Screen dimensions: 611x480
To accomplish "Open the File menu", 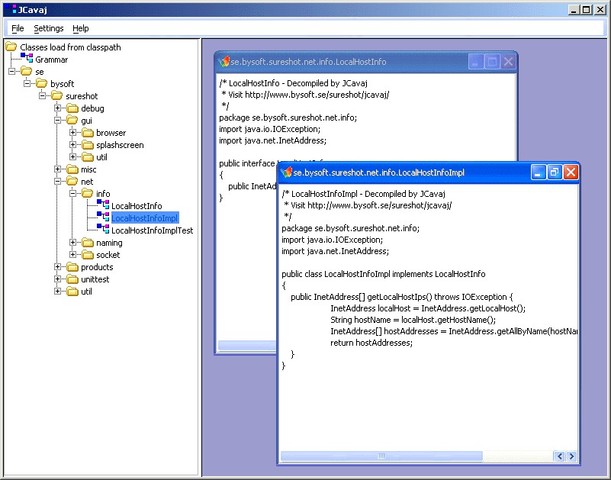I will [x=18, y=28].
